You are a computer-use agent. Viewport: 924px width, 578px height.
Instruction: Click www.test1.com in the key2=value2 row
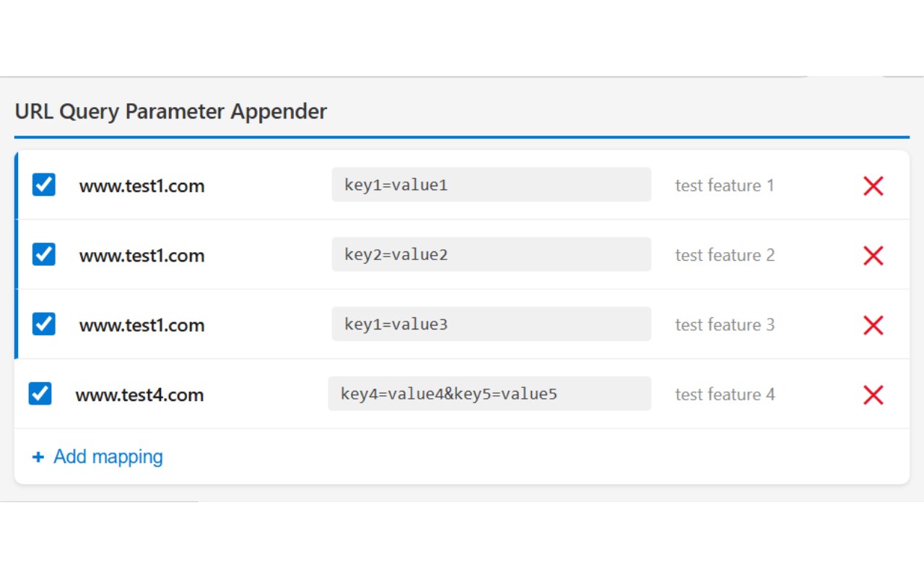141,256
